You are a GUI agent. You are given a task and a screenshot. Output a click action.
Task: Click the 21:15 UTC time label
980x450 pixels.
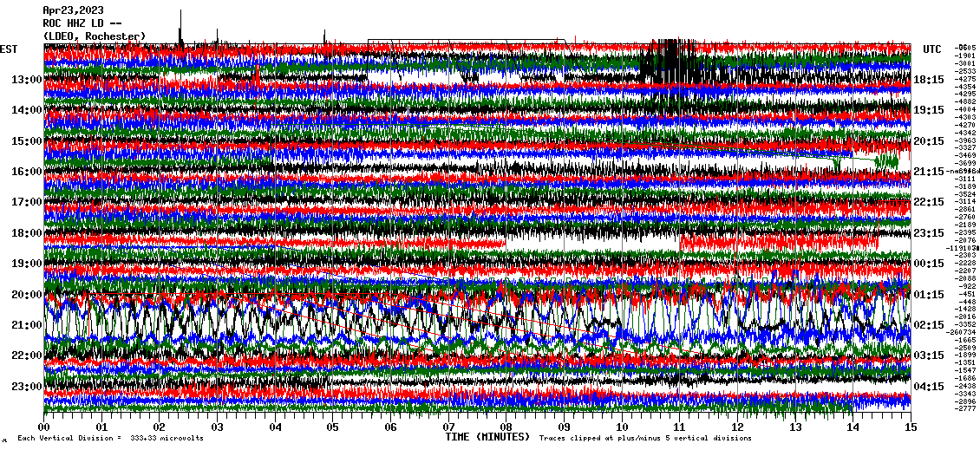[x=929, y=172]
